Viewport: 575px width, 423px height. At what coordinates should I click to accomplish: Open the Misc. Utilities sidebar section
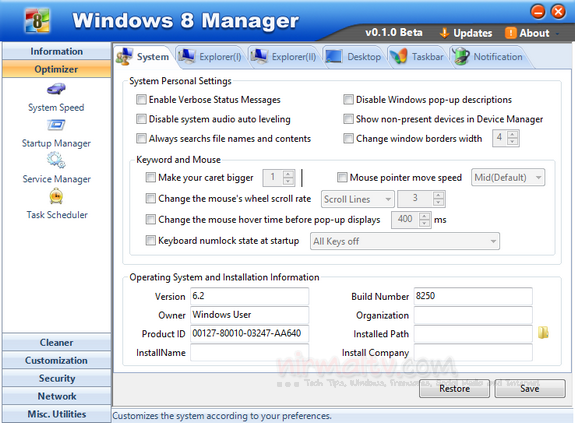tap(56, 414)
